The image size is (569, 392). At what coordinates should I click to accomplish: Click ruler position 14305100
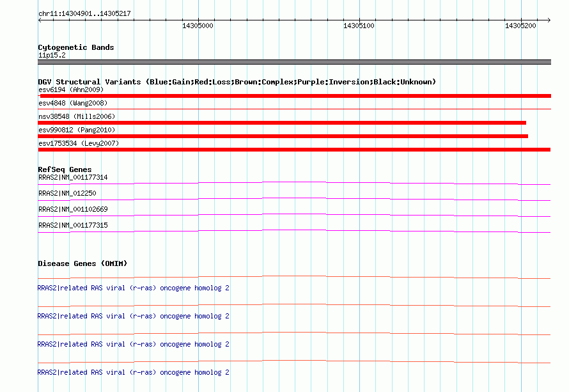(359, 26)
